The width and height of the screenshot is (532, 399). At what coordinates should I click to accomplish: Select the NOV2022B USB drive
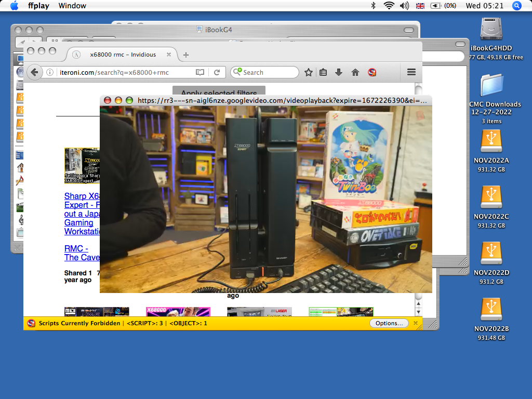[491, 310]
